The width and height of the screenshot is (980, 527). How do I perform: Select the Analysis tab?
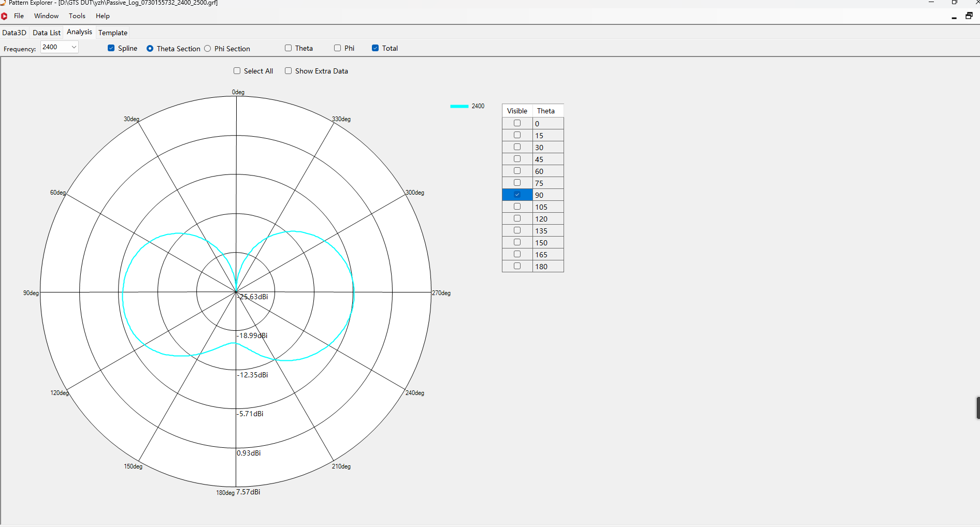(x=79, y=32)
